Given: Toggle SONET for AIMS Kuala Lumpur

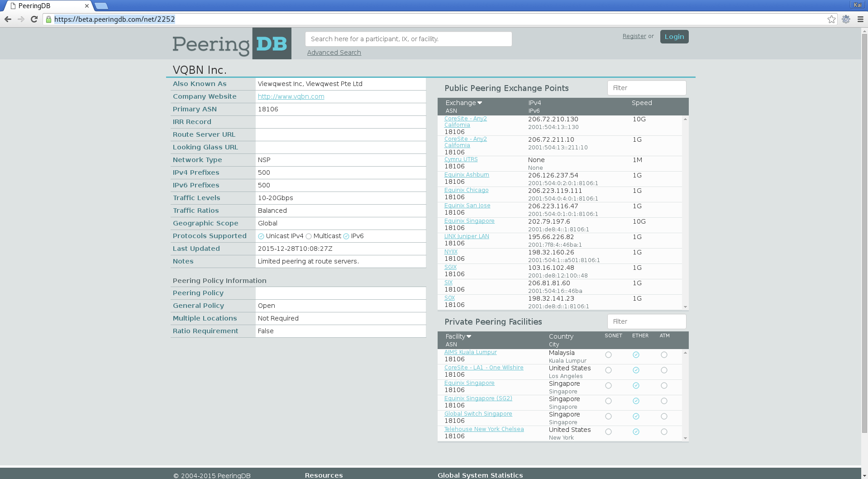Looking at the screenshot, I should pos(608,355).
